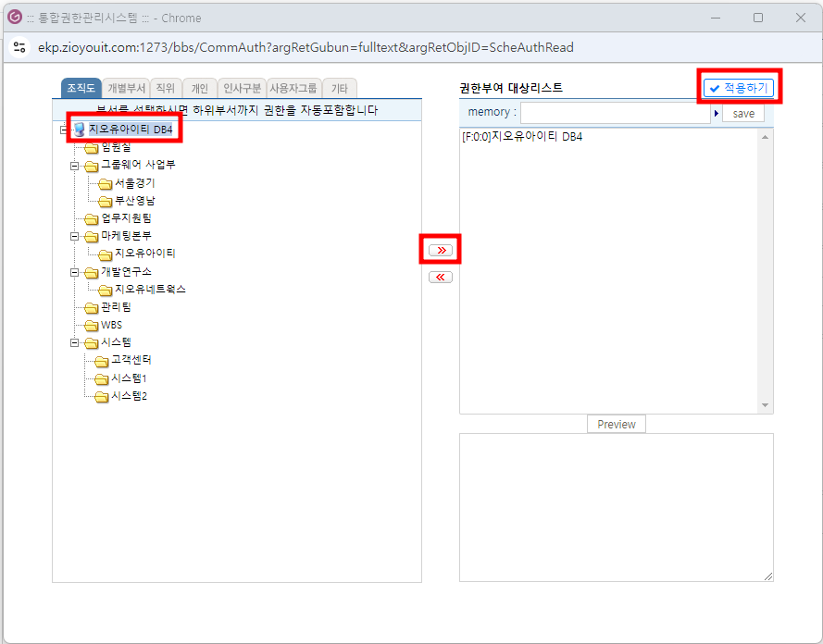
Task: Click the folder icon of 서울경기
Action: click(105, 184)
